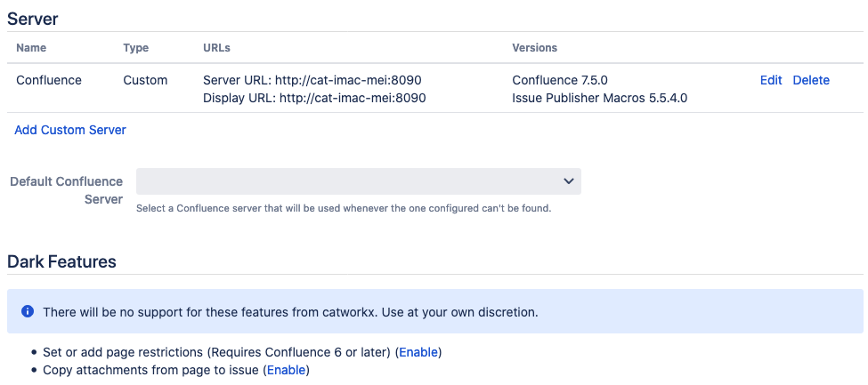Open the Default Confluence Server dropdown
Image resolution: width=868 pixels, height=385 pixels.
pyautogui.click(x=359, y=181)
